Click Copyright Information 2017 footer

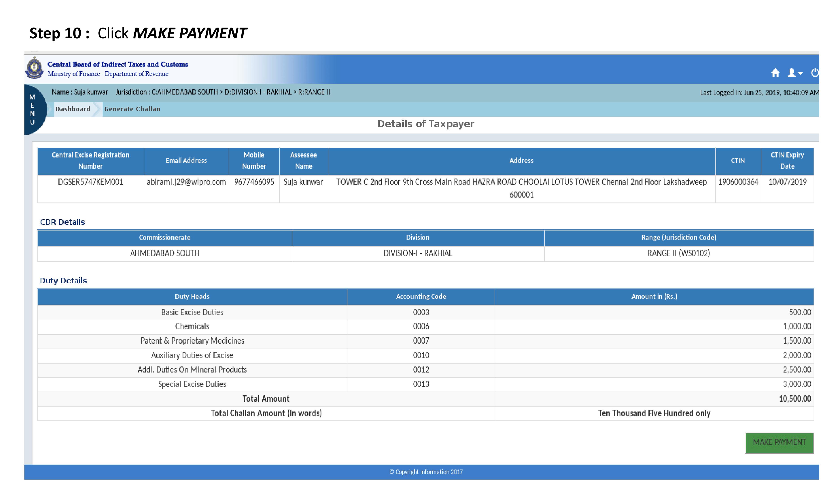point(426,472)
